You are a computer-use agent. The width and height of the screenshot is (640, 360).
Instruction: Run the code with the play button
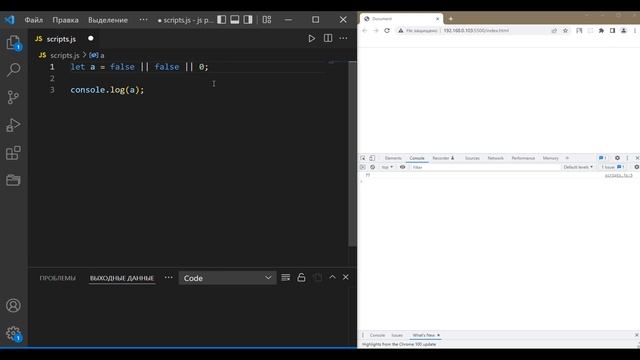tap(311, 38)
